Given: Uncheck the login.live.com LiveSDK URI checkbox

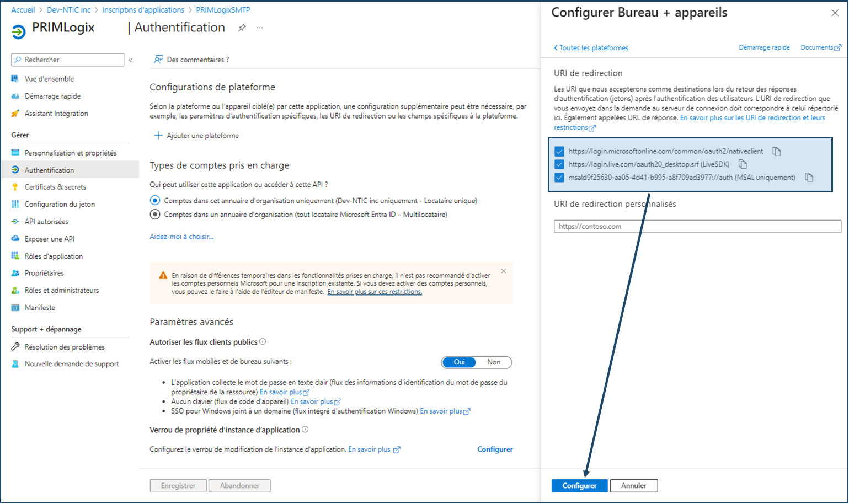Looking at the screenshot, I should point(559,164).
